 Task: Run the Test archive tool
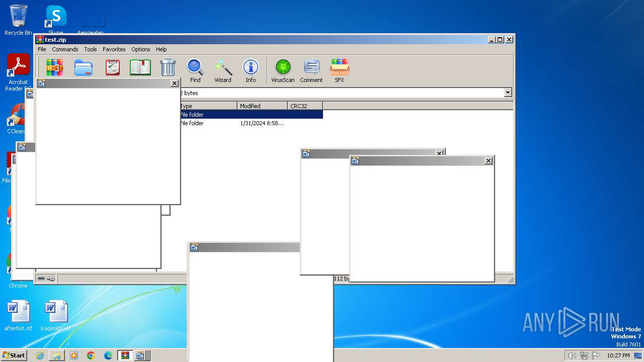click(112, 67)
